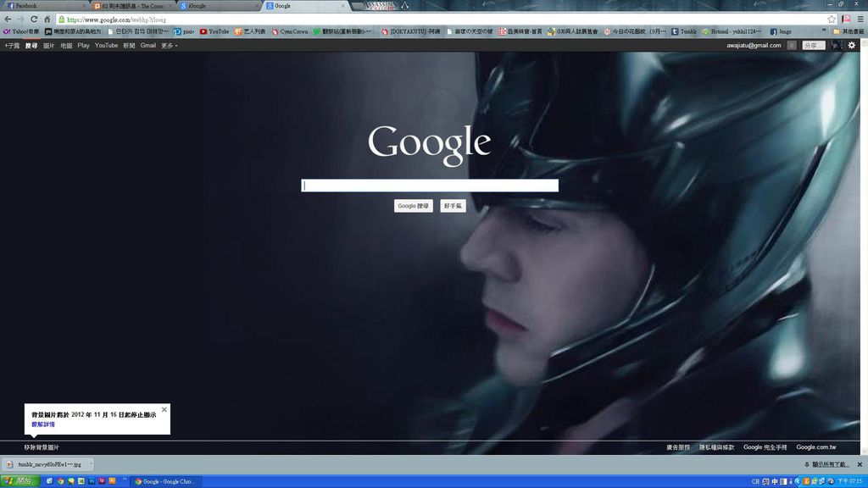Open the 廣告服務 footer link
868x488 pixels.
click(x=678, y=447)
